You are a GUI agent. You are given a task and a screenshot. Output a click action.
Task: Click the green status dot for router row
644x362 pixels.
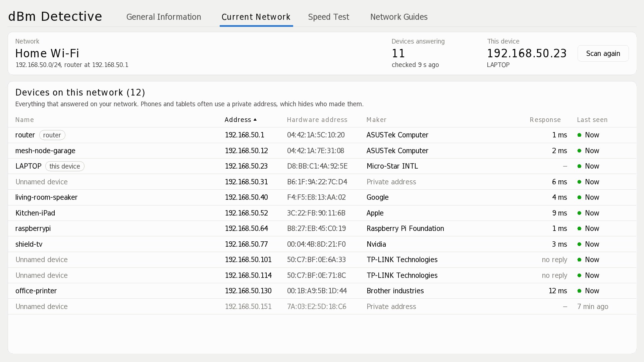coord(579,135)
